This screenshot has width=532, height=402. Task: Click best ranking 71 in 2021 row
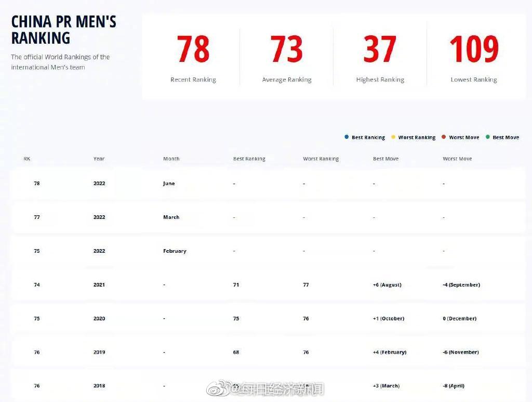[236, 285]
